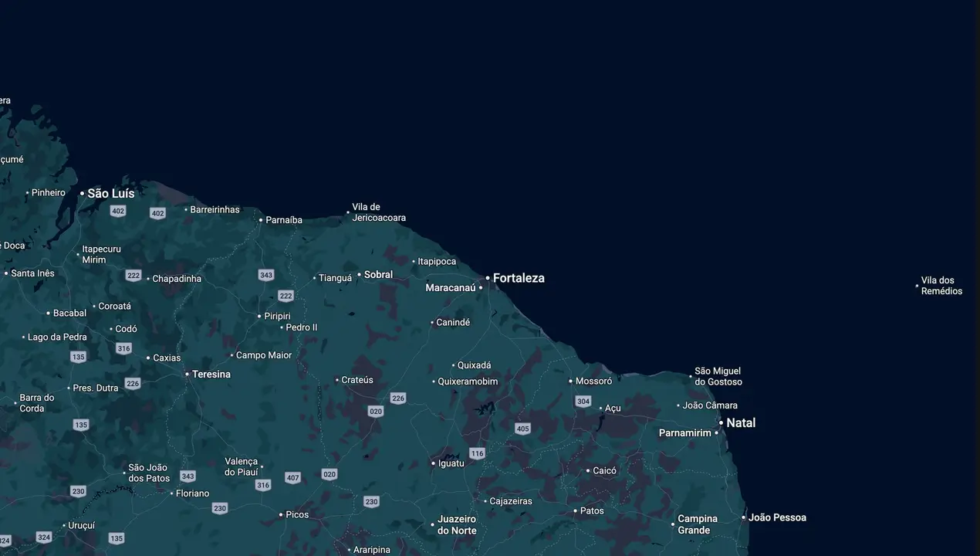The height and width of the screenshot is (556, 980).
Task: Click the João Câmara label
Action: coord(710,405)
